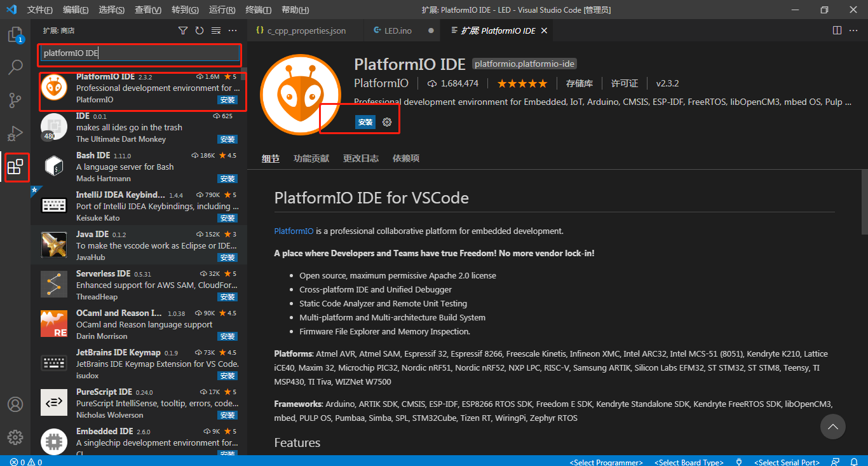This screenshot has width=868, height=466.
Task: Install the PureScript IDE extension
Action: tap(227, 415)
